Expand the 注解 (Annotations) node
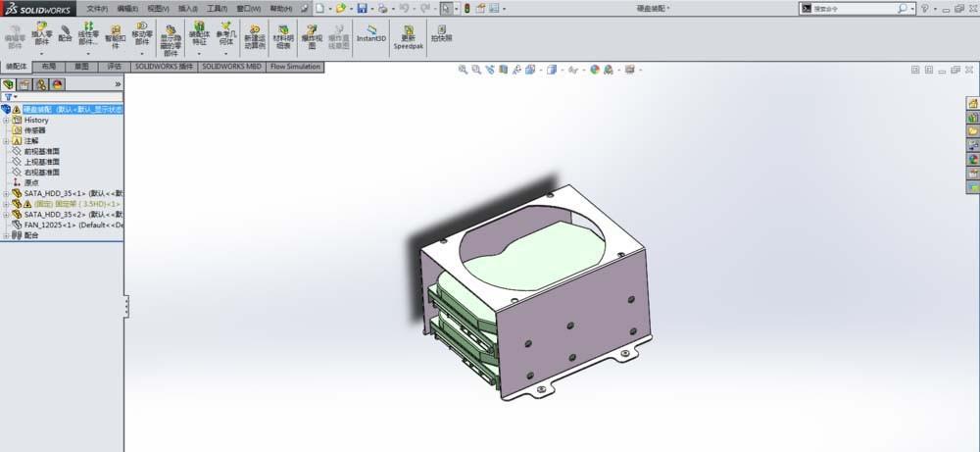Screen dimensions: 980x452 [x=6, y=140]
